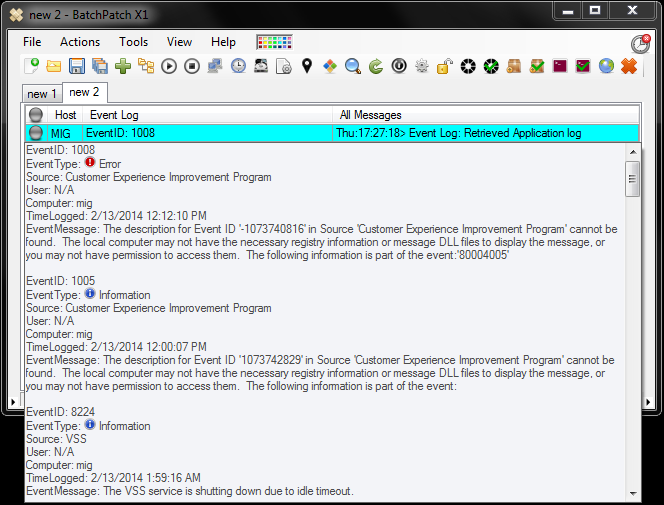Click the open padlock icon in toolbar
Viewport: 664px width, 505px height.
point(444,67)
